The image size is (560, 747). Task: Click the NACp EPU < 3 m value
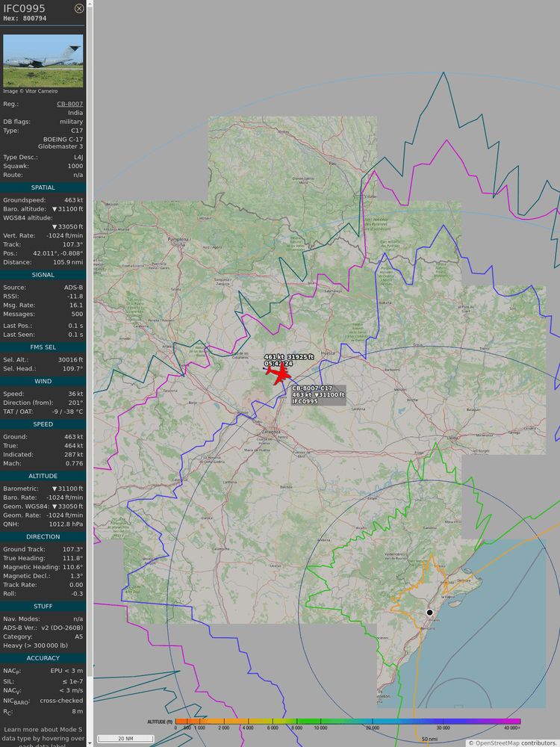(66, 671)
